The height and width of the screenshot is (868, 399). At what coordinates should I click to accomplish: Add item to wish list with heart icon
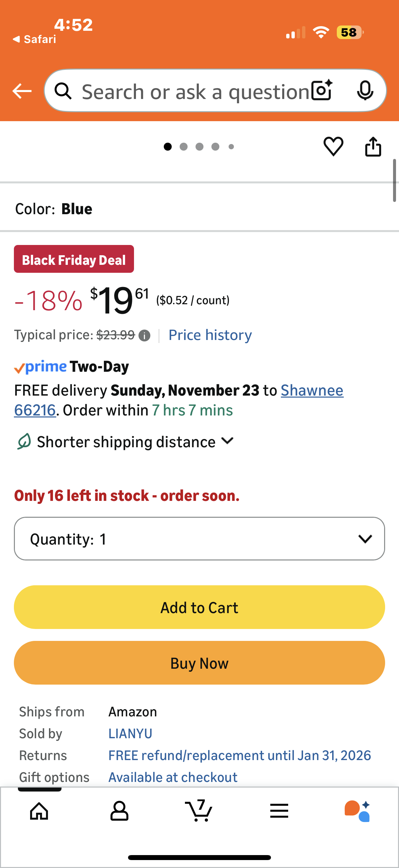coord(333,147)
